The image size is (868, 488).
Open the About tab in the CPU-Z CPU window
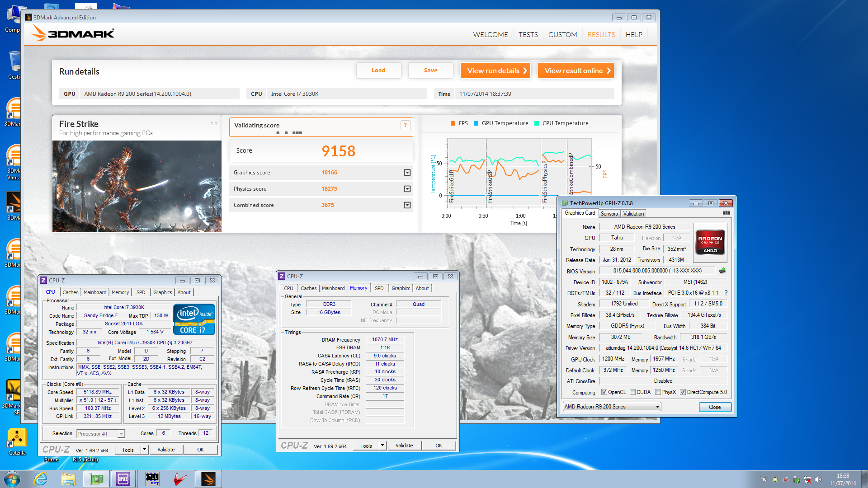[184, 292]
